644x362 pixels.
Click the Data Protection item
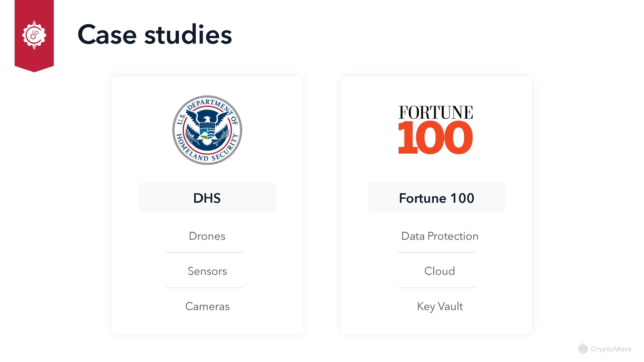[x=439, y=236]
